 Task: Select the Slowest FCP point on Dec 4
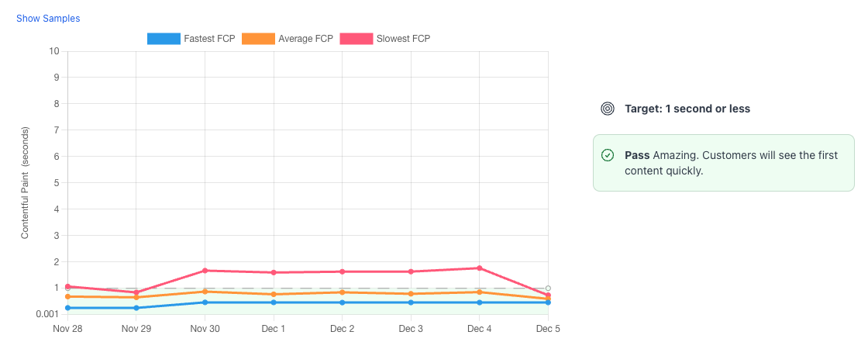tap(480, 268)
